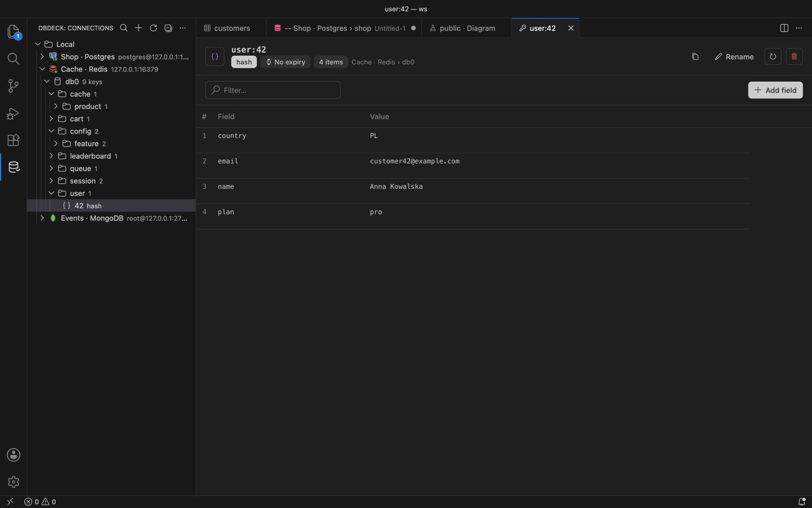Switch to the customers tab

pyautogui.click(x=231, y=28)
